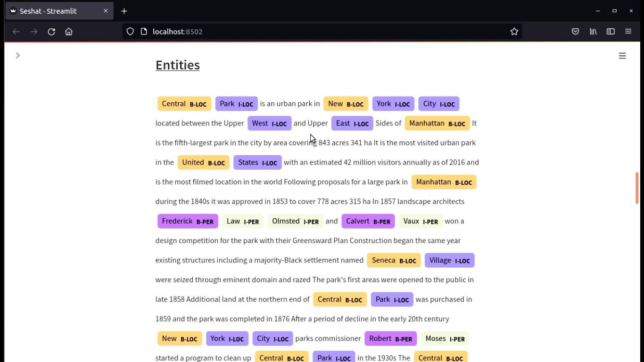644x362 pixels.
Task: Click Park I-LOC tag before 'was purchased in'
Action: [x=392, y=299]
